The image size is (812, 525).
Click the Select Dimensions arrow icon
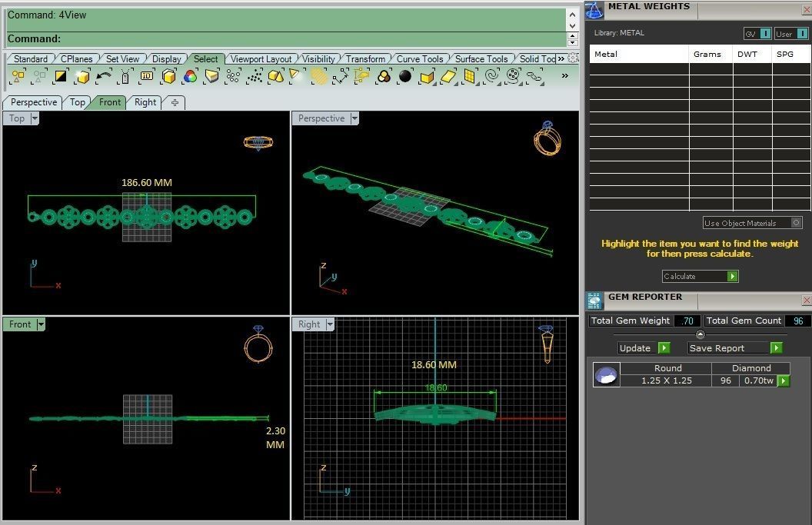coord(340,77)
